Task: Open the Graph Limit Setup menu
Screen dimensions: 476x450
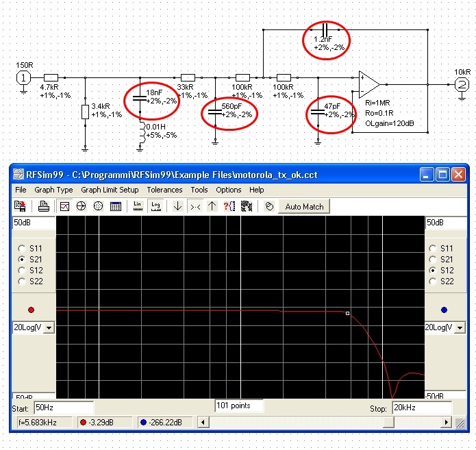Action: coord(110,190)
